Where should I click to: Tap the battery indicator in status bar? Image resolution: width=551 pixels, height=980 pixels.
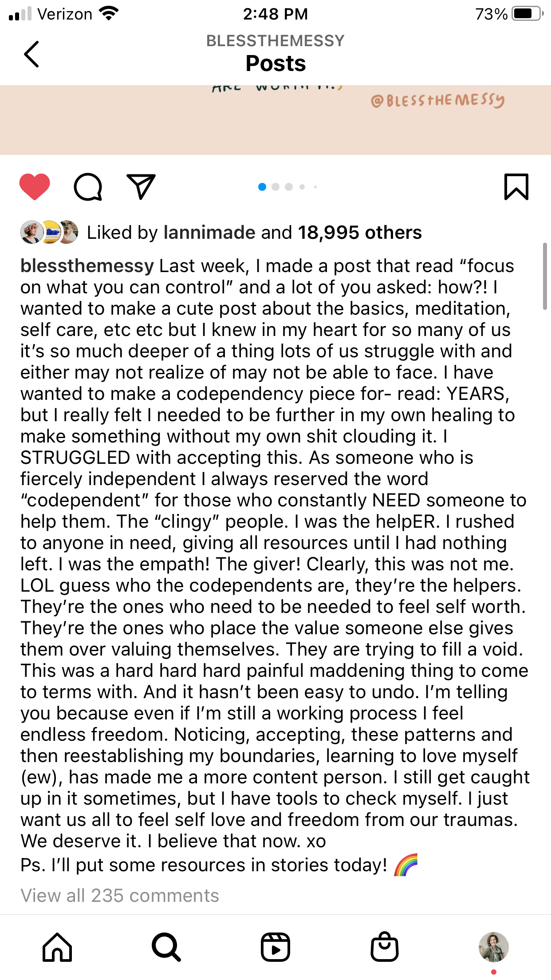coord(527,14)
